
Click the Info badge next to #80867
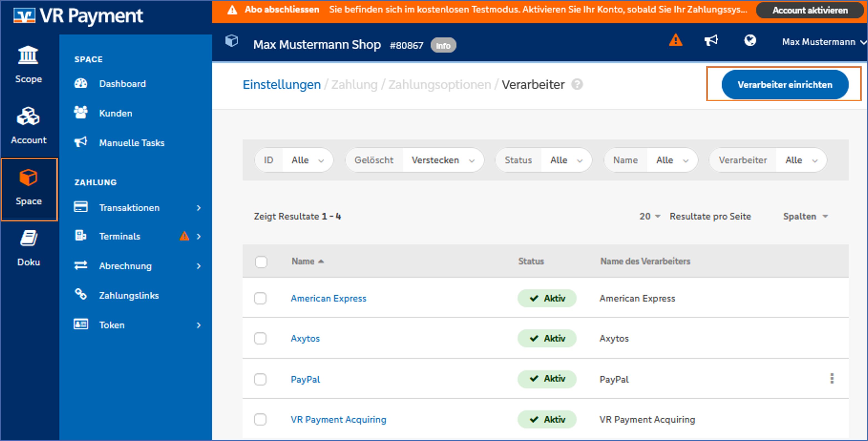point(443,46)
